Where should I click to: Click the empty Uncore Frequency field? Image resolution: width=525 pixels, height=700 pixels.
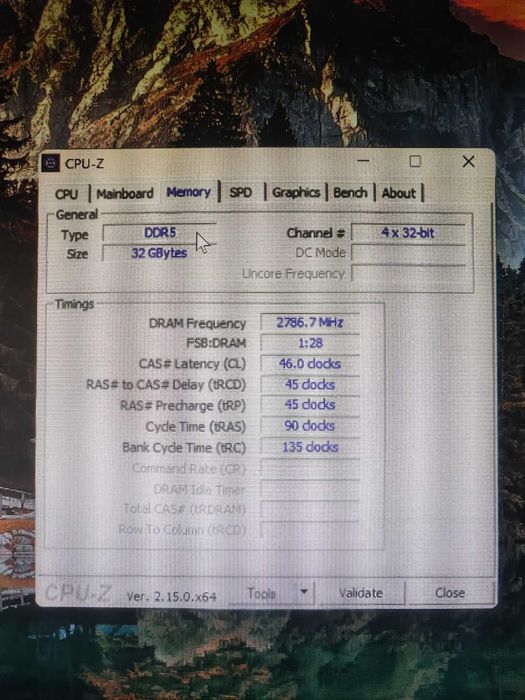(408, 273)
